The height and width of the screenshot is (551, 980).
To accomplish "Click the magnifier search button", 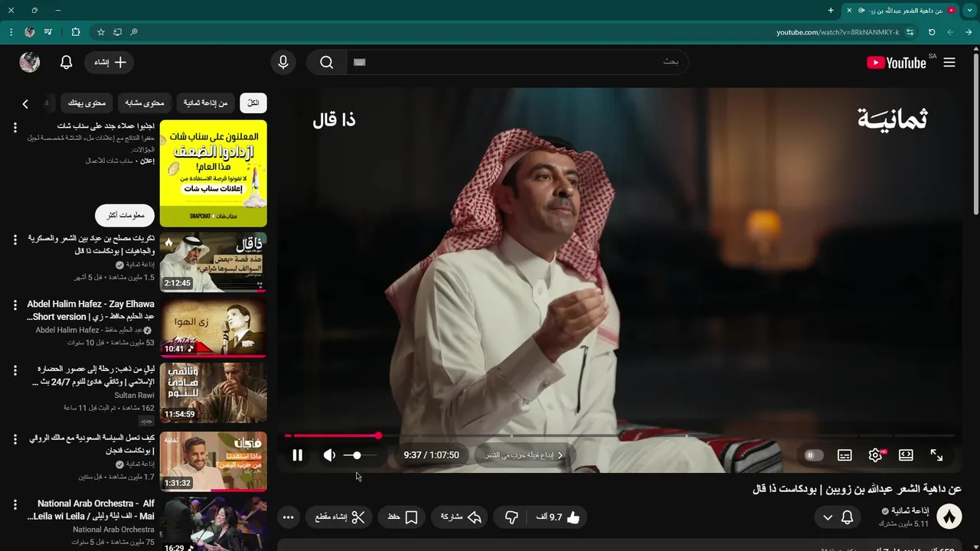I will point(327,63).
